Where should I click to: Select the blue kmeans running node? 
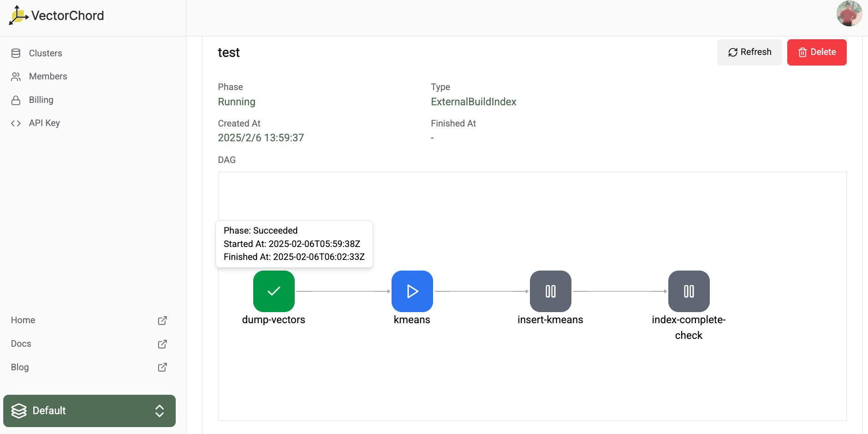click(x=412, y=291)
